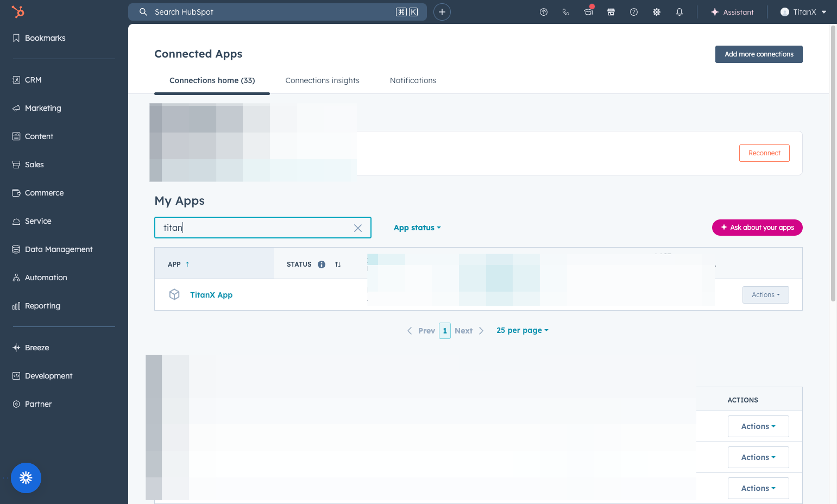The height and width of the screenshot is (504, 837).
Task: Expand the App status filter dropdown
Action: tap(417, 228)
